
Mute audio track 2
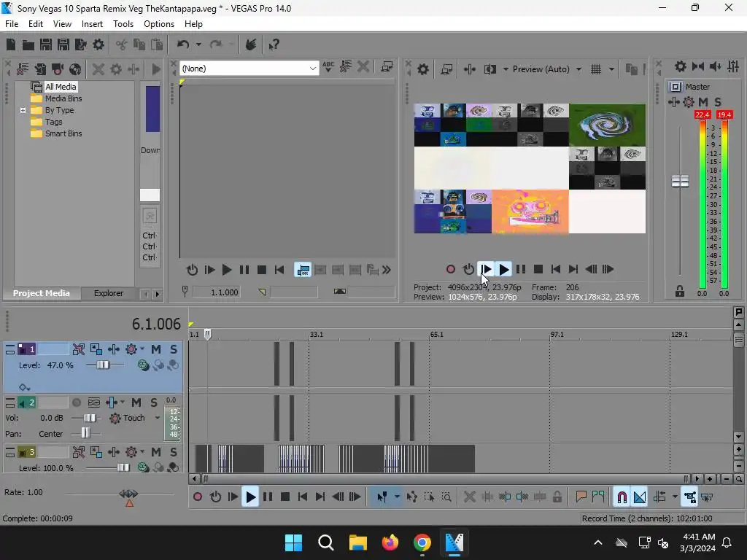(136, 402)
